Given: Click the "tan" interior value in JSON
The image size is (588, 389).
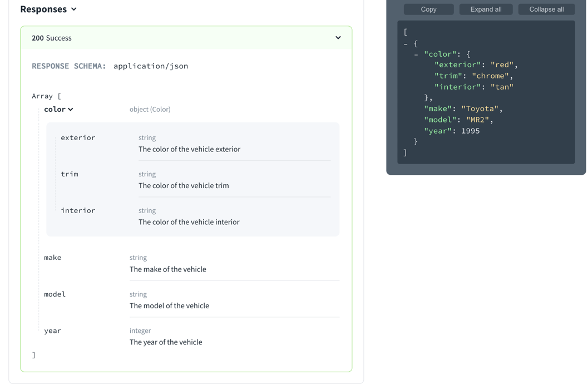Looking at the screenshot, I should tap(502, 87).
